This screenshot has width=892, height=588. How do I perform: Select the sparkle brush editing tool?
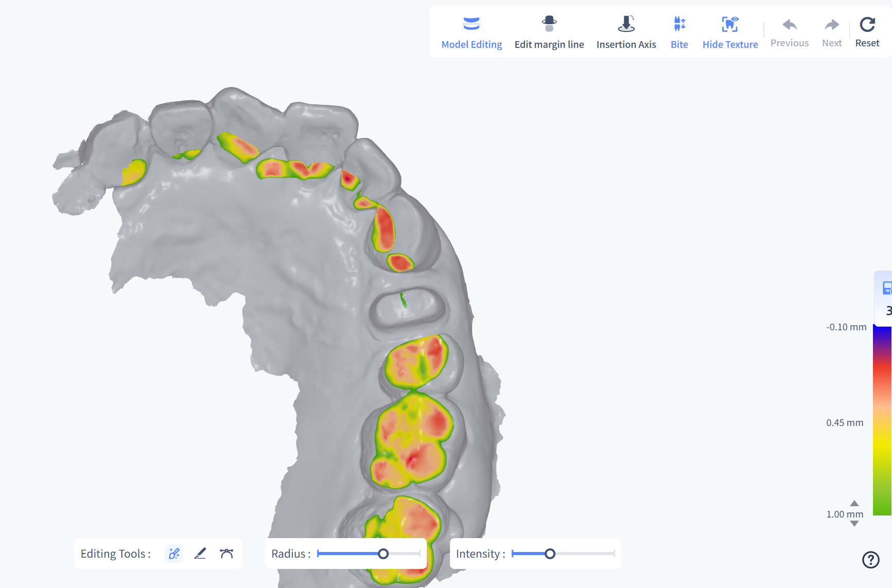(x=174, y=554)
